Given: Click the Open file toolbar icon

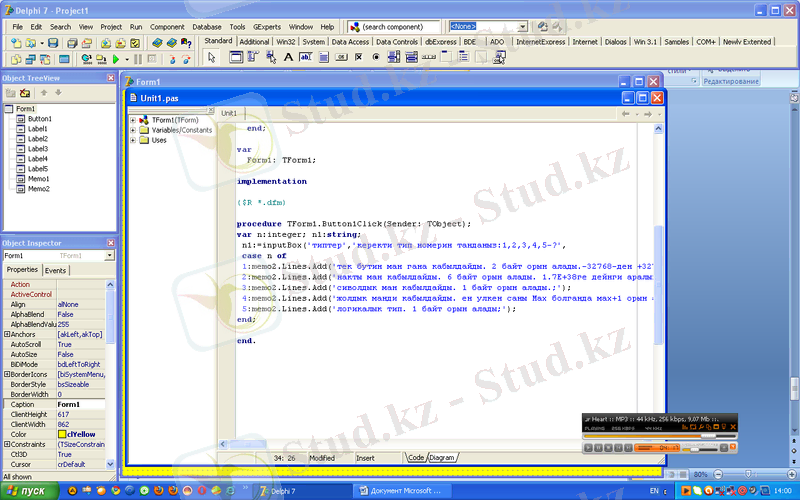Looking at the screenshot, I should pyautogui.click(x=31, y=43).
